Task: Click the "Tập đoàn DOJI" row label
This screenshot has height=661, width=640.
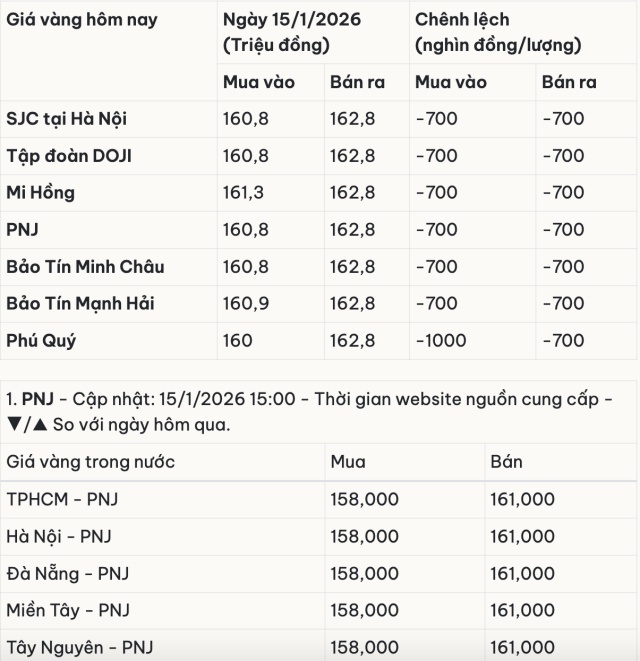Action: [x=69, y=156]
